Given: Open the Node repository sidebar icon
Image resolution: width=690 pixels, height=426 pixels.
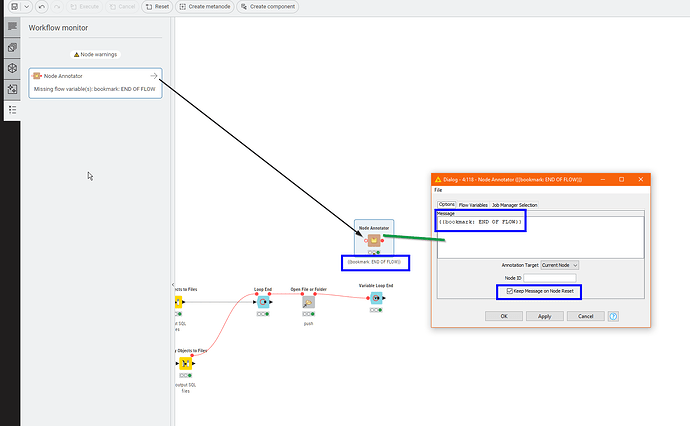Looking at the screenshot, I should click(12, 48).
